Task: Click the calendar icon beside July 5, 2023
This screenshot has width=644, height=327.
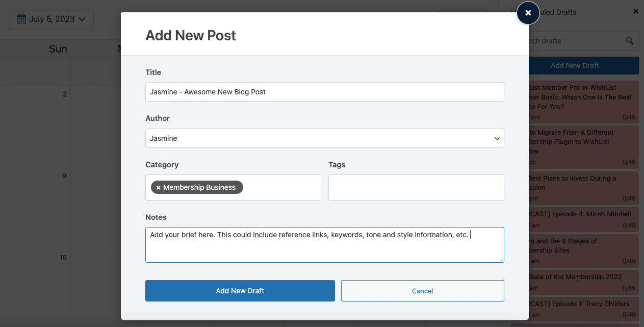Action: click(x=21, y=19)
